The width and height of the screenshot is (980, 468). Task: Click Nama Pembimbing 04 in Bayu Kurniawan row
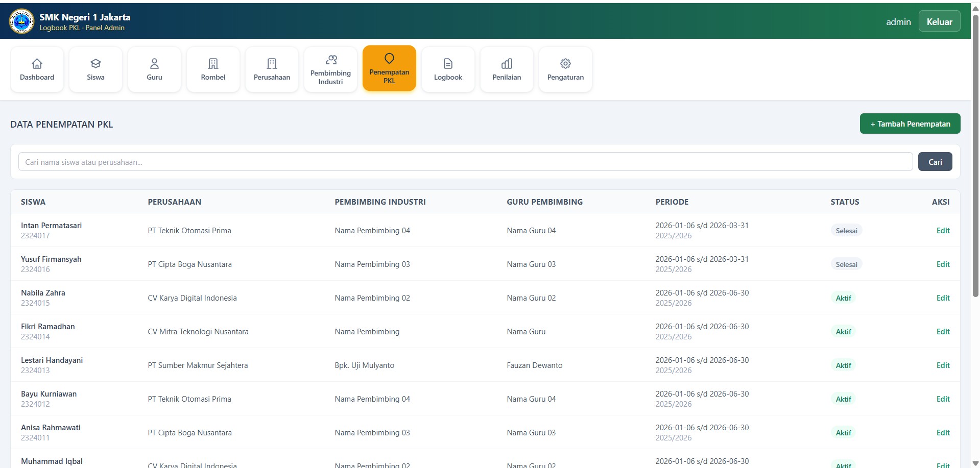point(372,399)
